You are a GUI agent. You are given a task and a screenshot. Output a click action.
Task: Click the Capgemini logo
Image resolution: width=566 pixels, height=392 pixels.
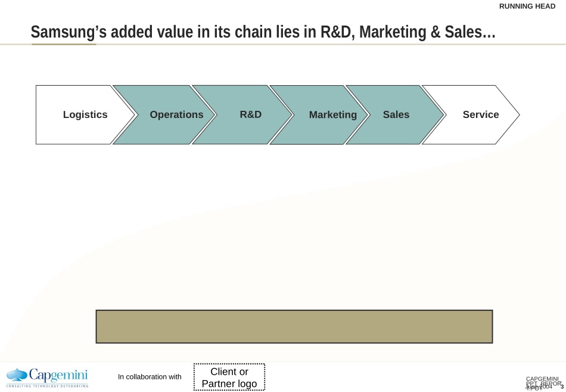pyautogui.click(x=47, y=378)
